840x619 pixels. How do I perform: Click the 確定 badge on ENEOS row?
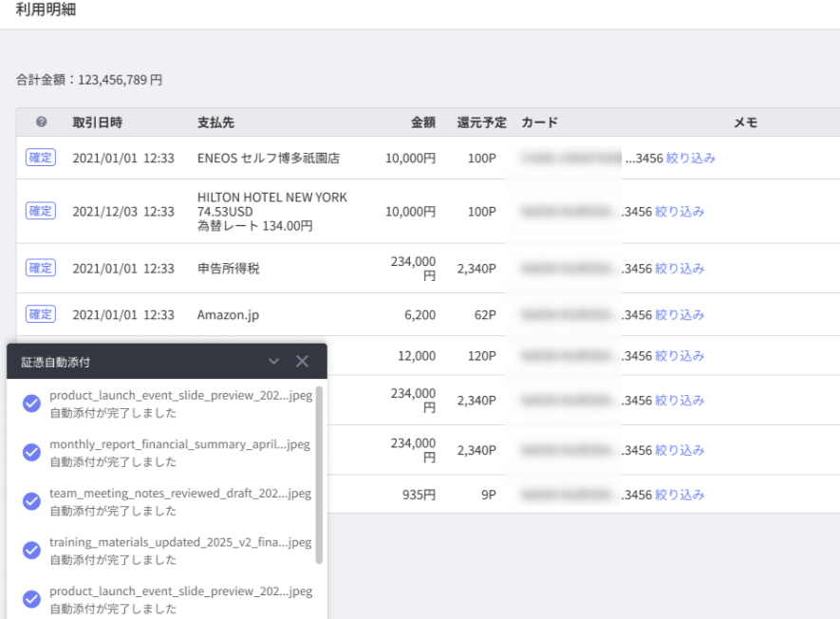tap(41, 158)
